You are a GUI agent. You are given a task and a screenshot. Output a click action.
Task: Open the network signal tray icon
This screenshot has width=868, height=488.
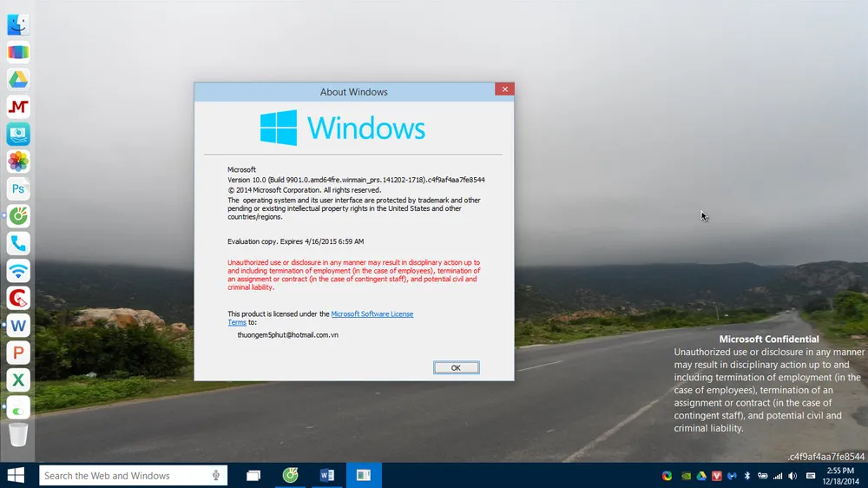pyautogui.click(x=778, y=476)
